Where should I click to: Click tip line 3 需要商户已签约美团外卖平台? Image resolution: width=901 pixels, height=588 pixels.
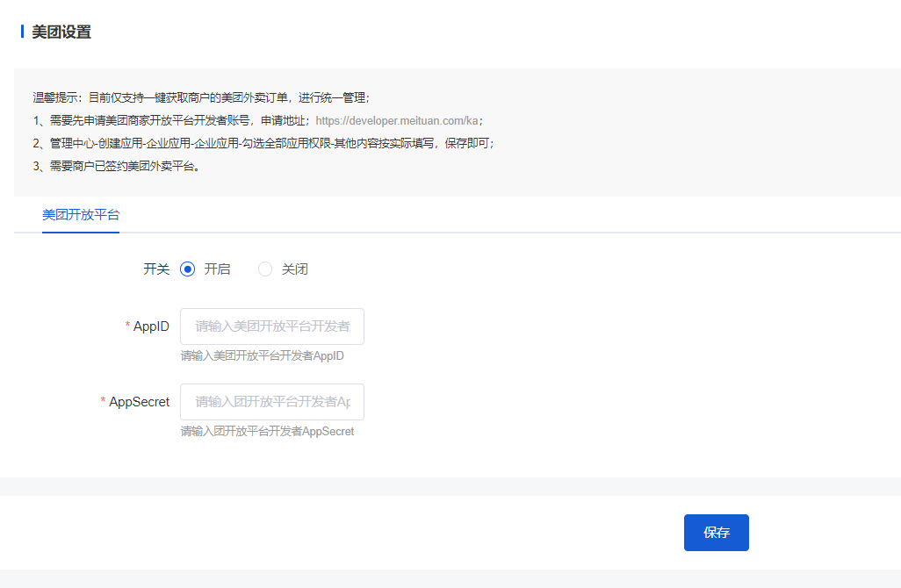117,166
